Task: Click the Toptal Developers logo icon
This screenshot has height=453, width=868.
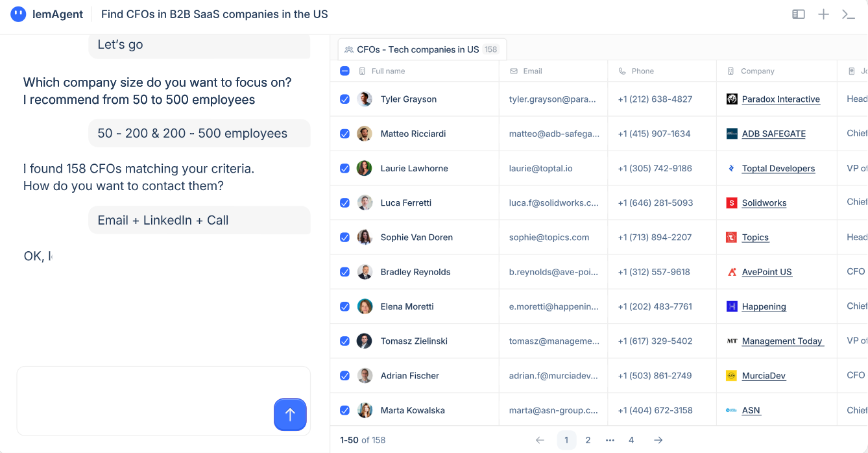Action: 732,168
